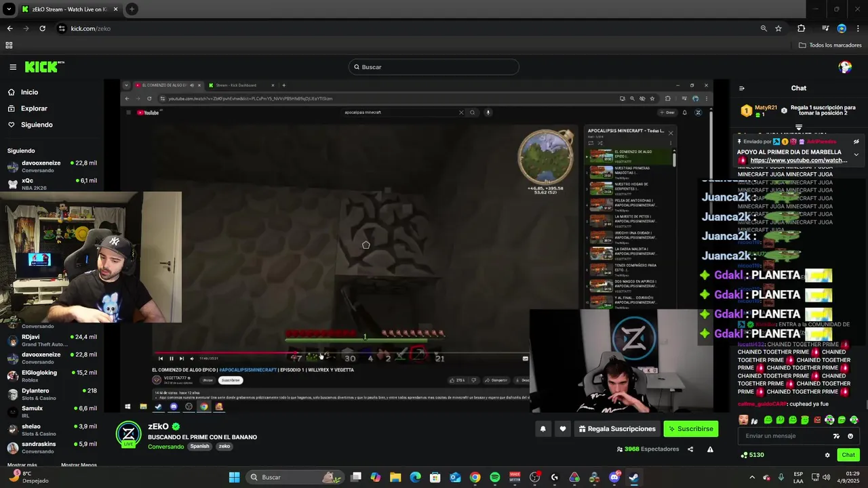Screen dimensions: 868x488
Task: Click Regala Suscripciones button
Action: [617, 428]
